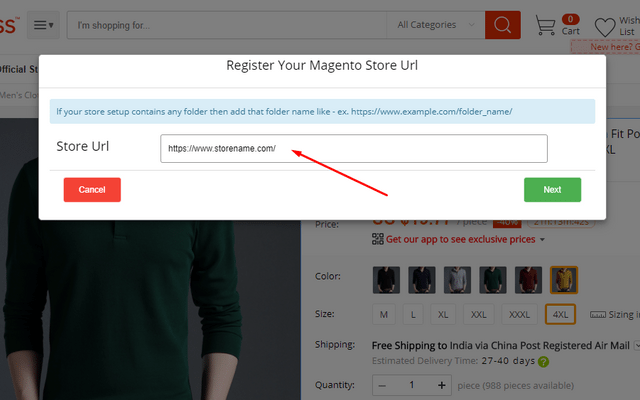Open the Wish List heart icon
The image size is (640, 400).
click(x=605, y=27)
